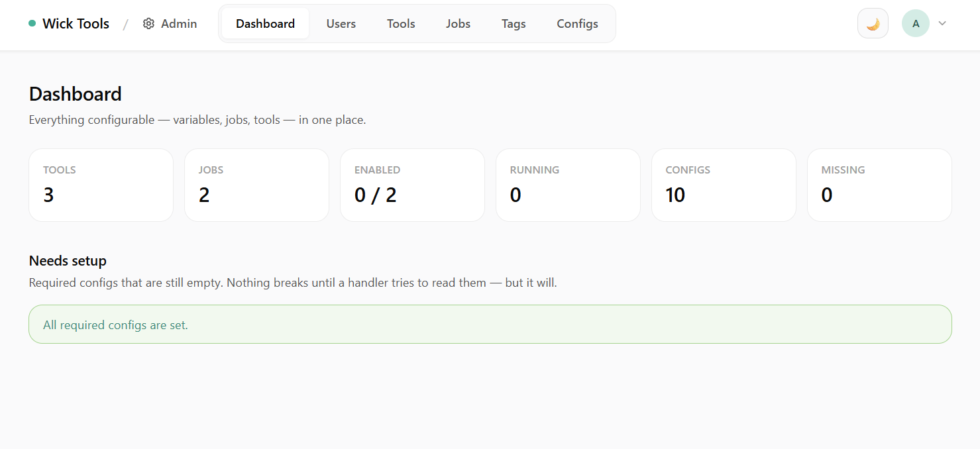Open the Admin settings gear
980x449 pixels.
click(x=148, y=23)
